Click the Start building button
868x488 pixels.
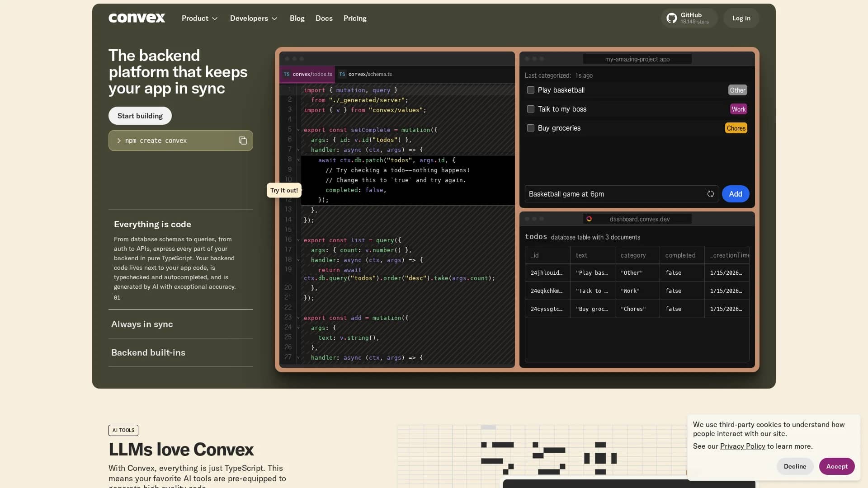coord(140,116)
